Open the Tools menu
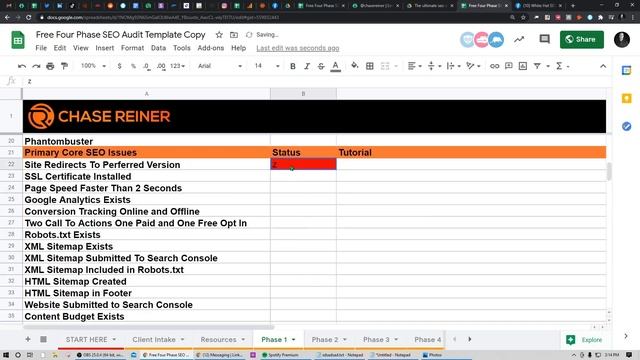The height and width of the screenshot is (360, 640). 182,48
